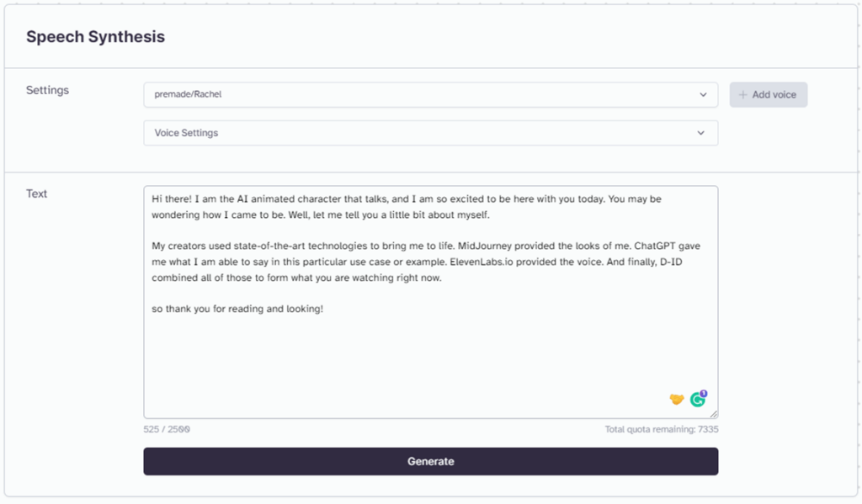This screenshot has height=504, width=862.
Task: Click the Text section label
Action: 37,194
